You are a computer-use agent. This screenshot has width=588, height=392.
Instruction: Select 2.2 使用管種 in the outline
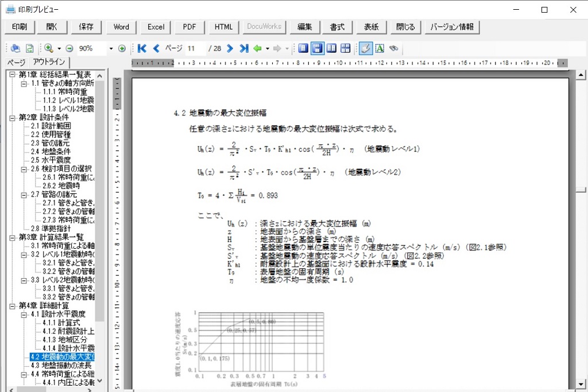(51, 135)
